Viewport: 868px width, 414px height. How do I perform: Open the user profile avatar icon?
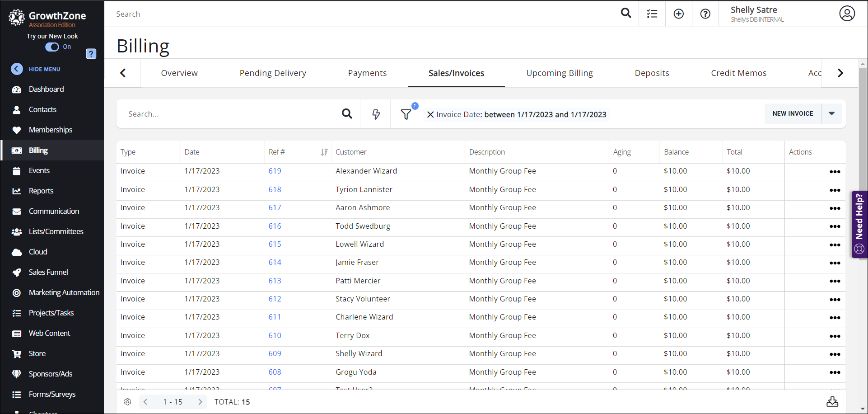click(x=847, y=14)
